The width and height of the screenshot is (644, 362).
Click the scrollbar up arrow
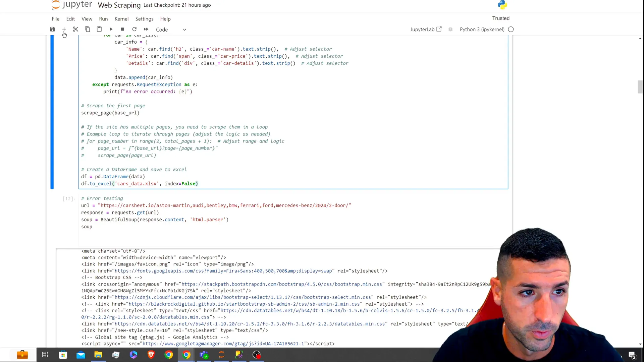pyautogui.click(x=640, y=39)
